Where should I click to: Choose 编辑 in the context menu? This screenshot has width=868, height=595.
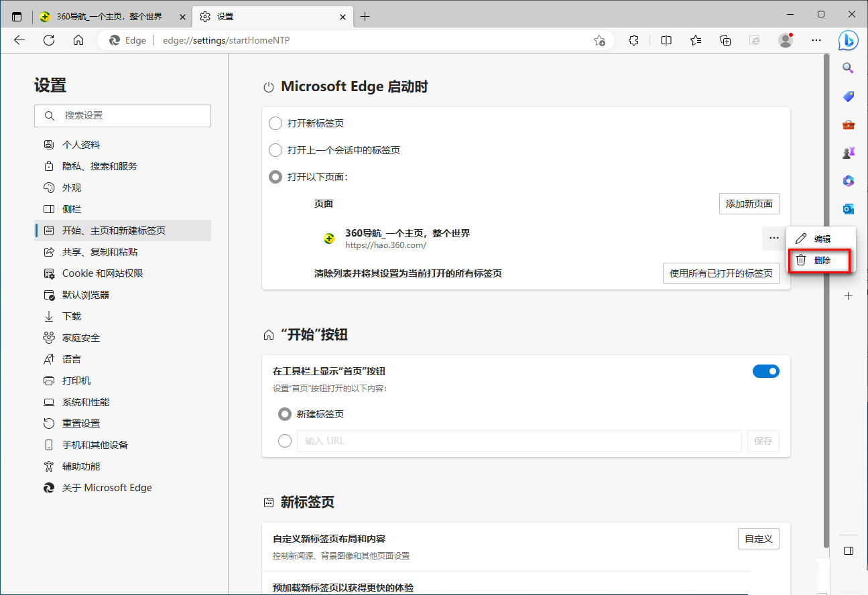[x=821, y=239]
